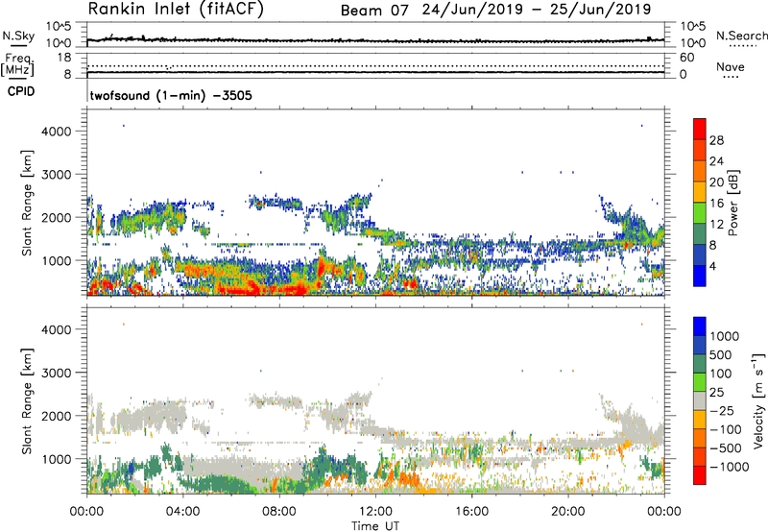Click the '20:00' time tick label
Screen dimensions: 768x532
pos(568,512)
